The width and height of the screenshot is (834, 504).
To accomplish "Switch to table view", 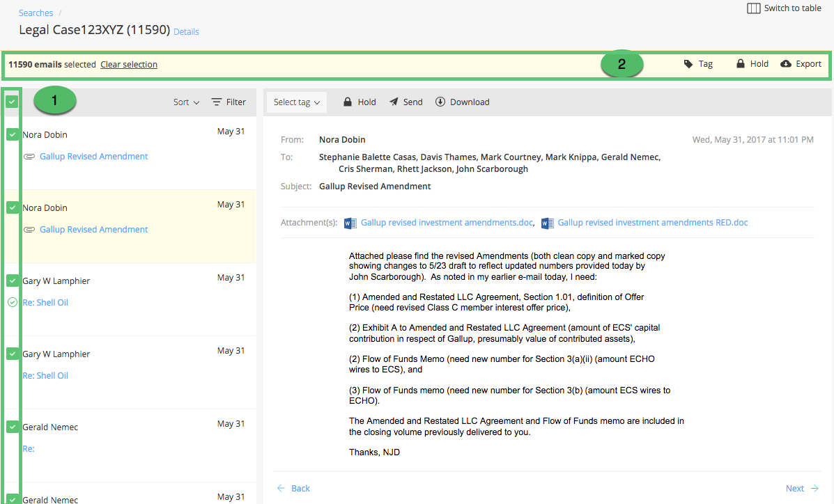I will [x=784, y=8].
